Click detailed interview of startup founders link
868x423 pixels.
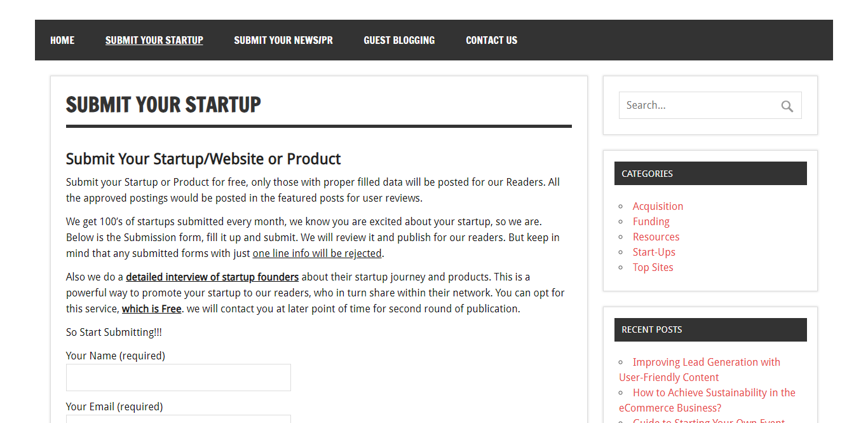click(x=212, y=277)
